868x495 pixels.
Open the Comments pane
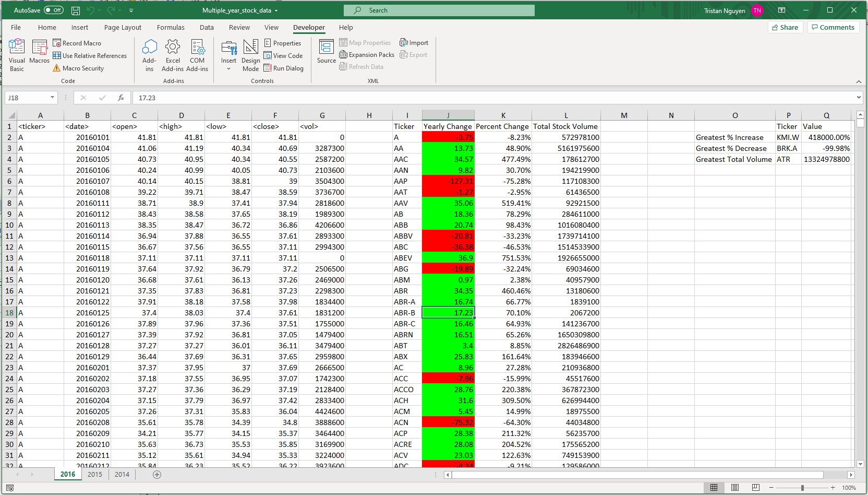click(x=832, y=28)
